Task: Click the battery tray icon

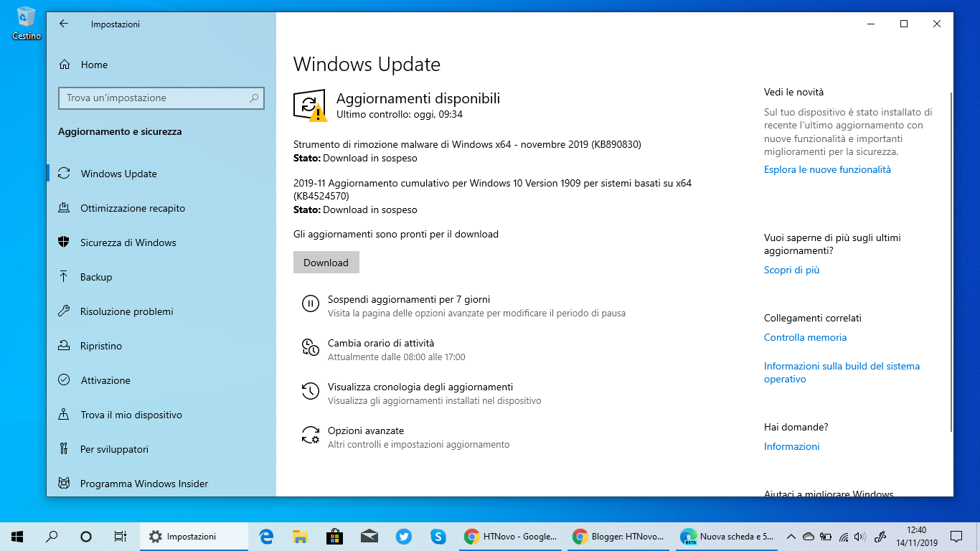Action: [826, 536]
